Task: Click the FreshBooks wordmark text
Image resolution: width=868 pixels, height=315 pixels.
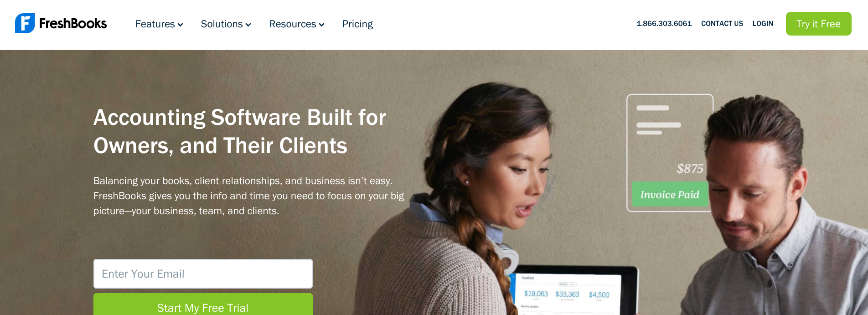Action: tap(73, 24)
